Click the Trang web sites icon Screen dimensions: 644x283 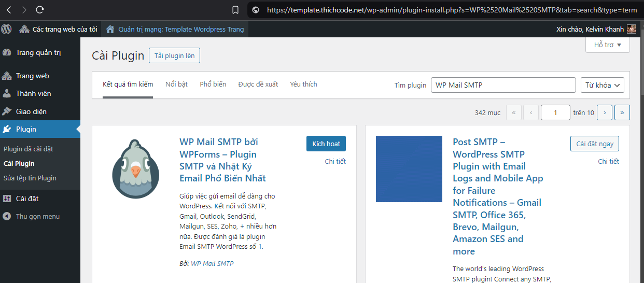7,76
